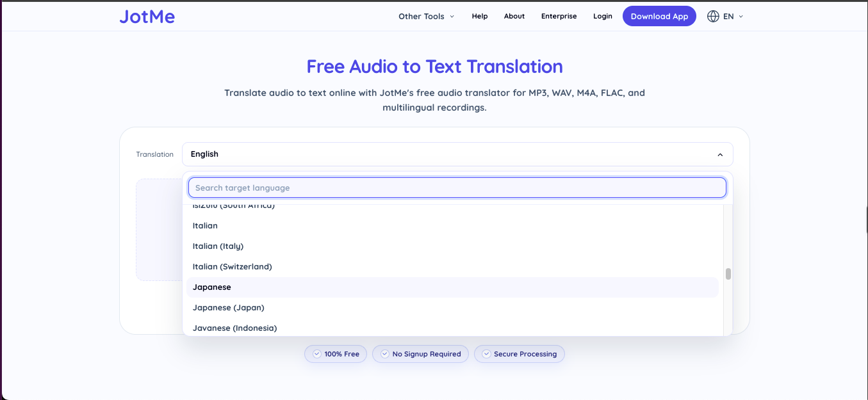Viewport: 868px width, 400px height.
Task: Focus the Search target language field
Action: pyautogui.click(x=457, y=188)
